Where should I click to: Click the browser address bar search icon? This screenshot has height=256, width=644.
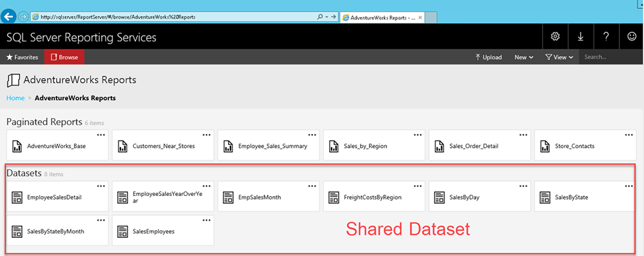coord(320,17)
